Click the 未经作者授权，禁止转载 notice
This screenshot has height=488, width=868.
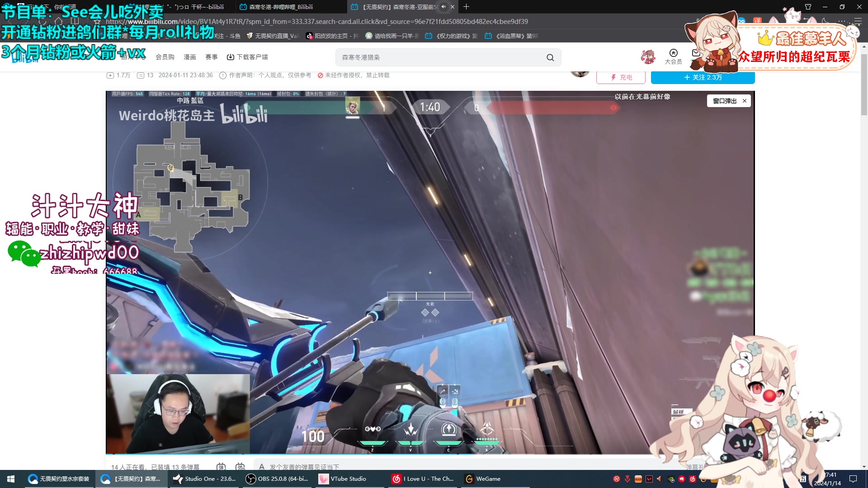353,75
